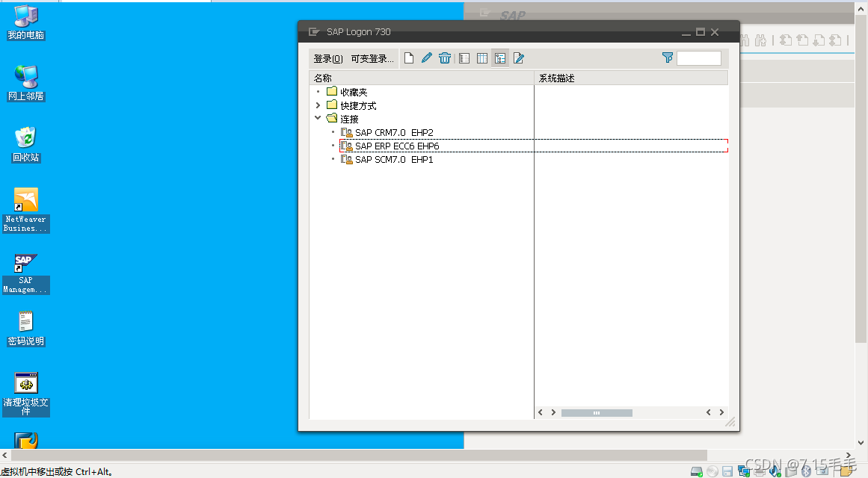Click the VM floppy drive status icon
The width and height of the screenshot is (868, 478).
[x=727, y=471]
